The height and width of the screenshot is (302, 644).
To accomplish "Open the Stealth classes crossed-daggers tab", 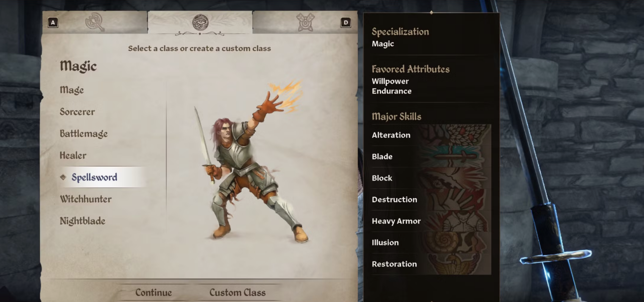I will [x=304, y=22].
